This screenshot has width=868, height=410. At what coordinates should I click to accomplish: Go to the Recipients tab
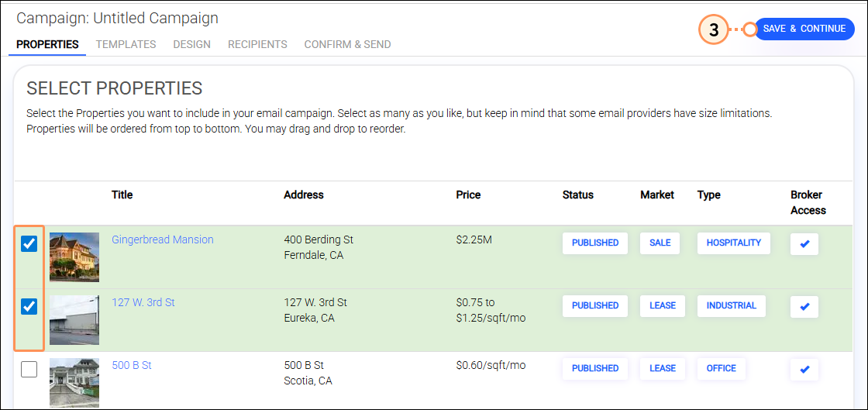pos(257,44)
